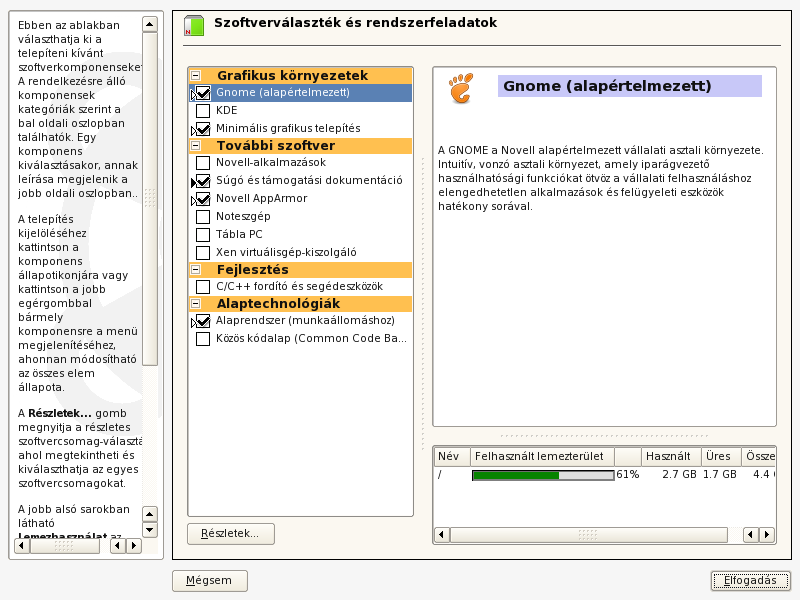The image size is (800, 600).
Task: Click help panel scroll down arrow at bottom
Action: pos(149,530)
